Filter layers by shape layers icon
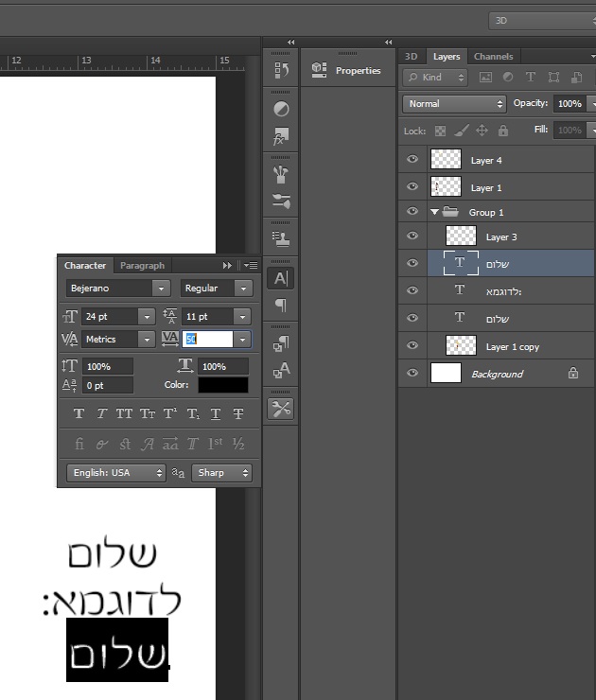This screenshot has width=596, height=700. click(x=553, y=78)
